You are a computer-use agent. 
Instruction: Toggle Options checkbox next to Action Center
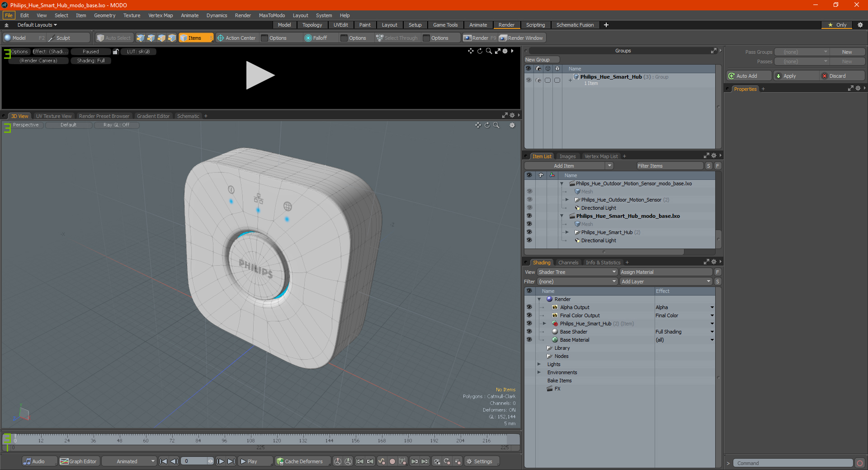point(265,38)
